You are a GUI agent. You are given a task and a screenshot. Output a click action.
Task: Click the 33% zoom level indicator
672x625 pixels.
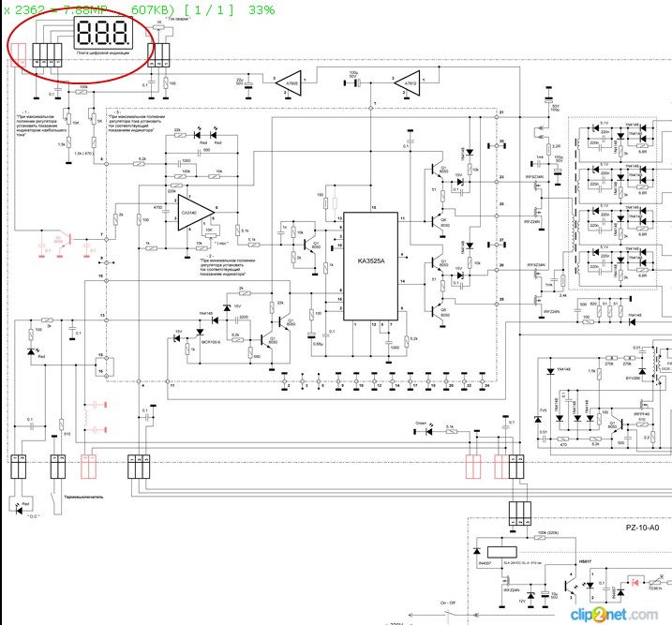(261, 9)
